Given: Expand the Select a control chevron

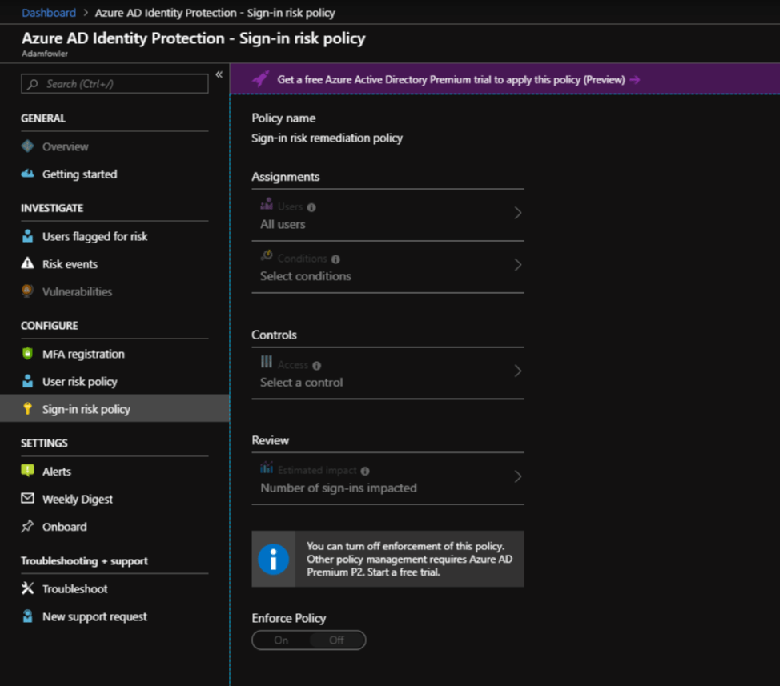Looking at the screenshot, I should [518, 371].
